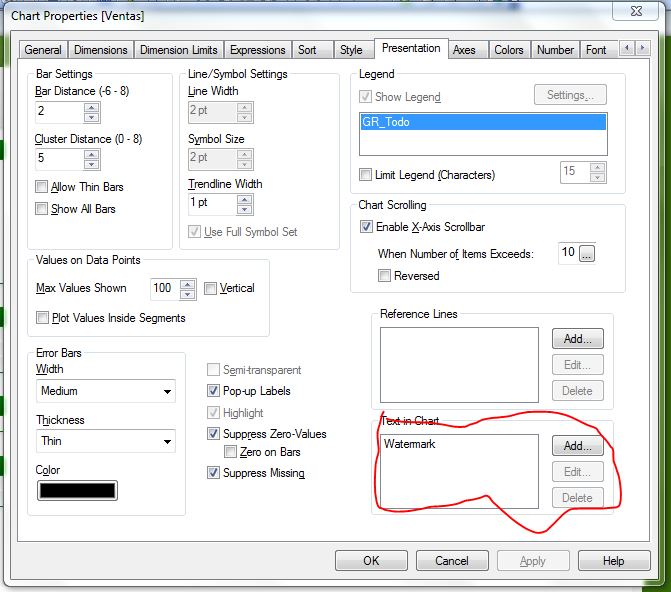Image resolution: width=671 pixels, height=592 pixels.
Task: Toggle Vertical values checkbox
Action: tap(210, 288)
